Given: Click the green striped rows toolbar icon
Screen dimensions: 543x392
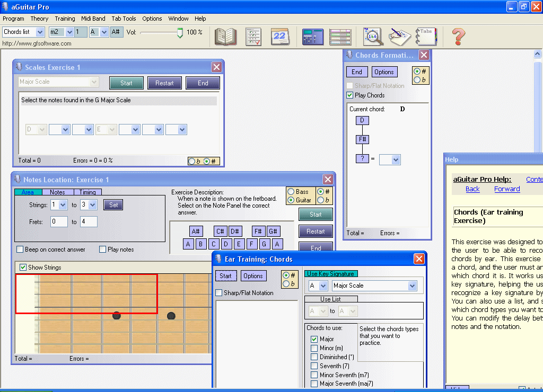Looking at the screenshot, I should pos(340,37).
